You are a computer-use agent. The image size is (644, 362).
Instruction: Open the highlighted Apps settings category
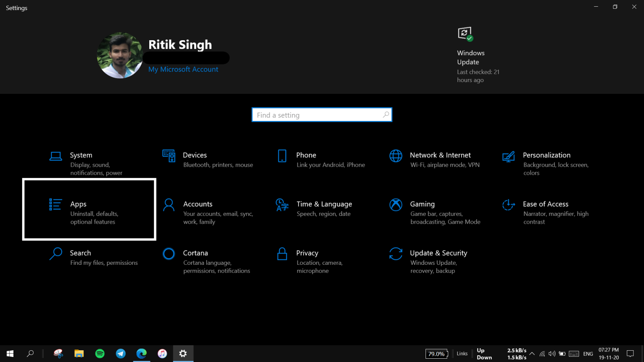click(89, 209)
